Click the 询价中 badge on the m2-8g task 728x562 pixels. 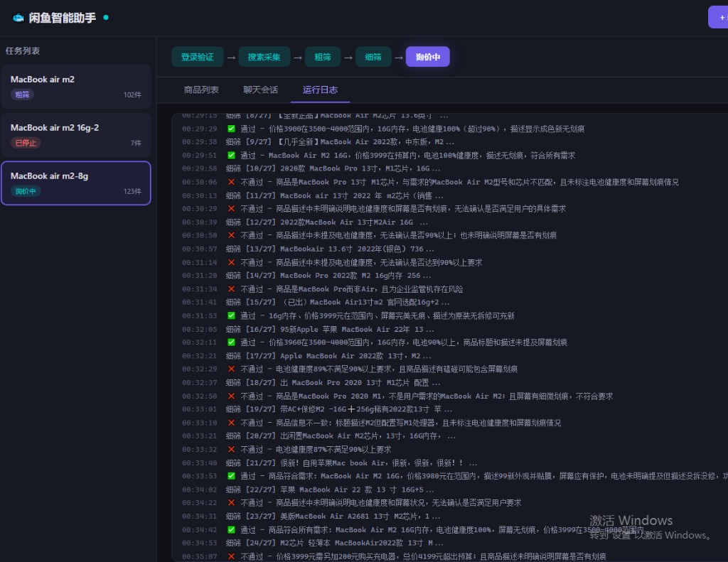[26, 191]
